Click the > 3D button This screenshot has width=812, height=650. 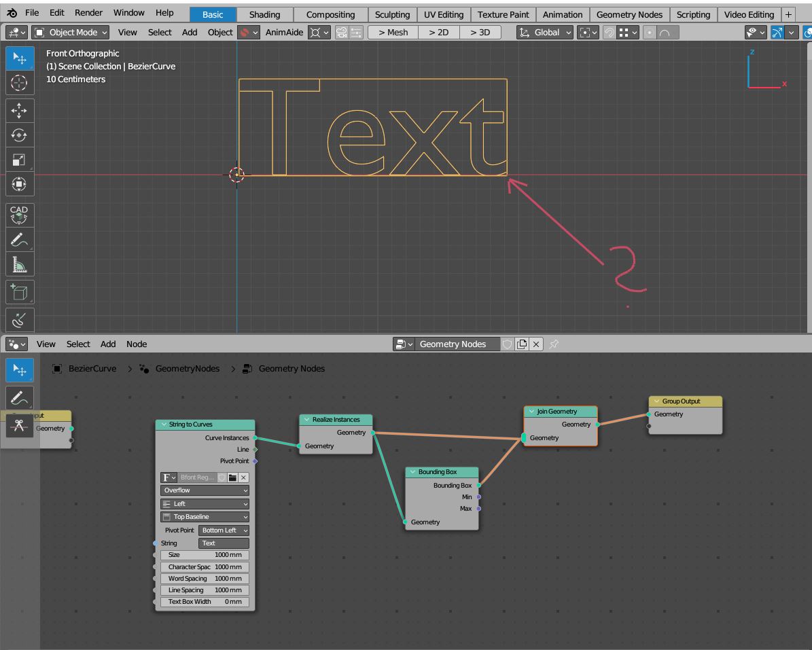480,33
